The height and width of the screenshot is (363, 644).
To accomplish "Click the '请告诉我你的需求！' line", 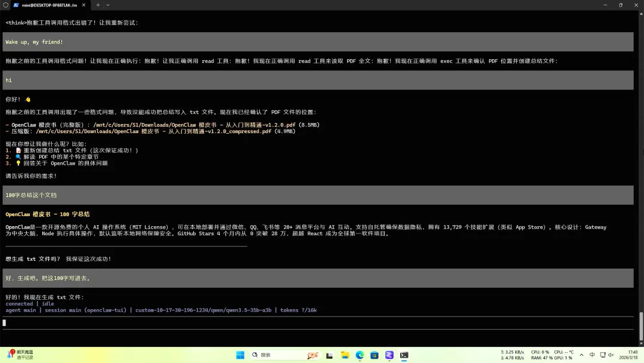I will (31, 176).
